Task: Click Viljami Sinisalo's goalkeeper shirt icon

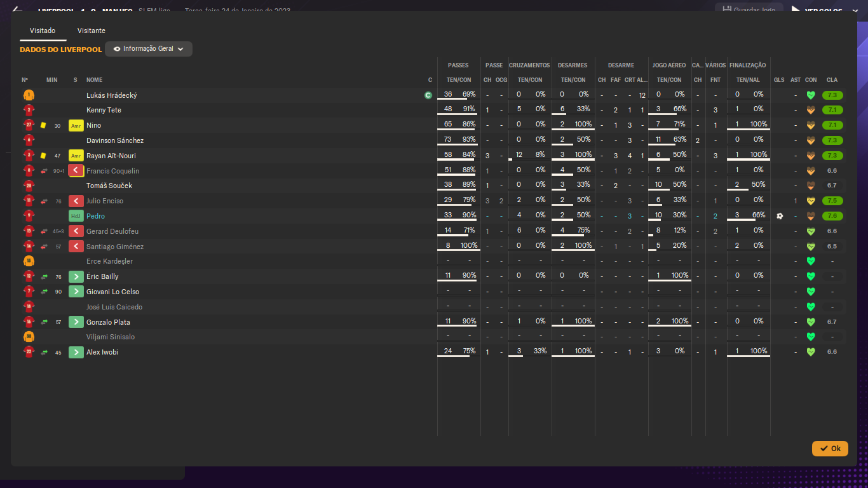Action: [x=29, y=337]
